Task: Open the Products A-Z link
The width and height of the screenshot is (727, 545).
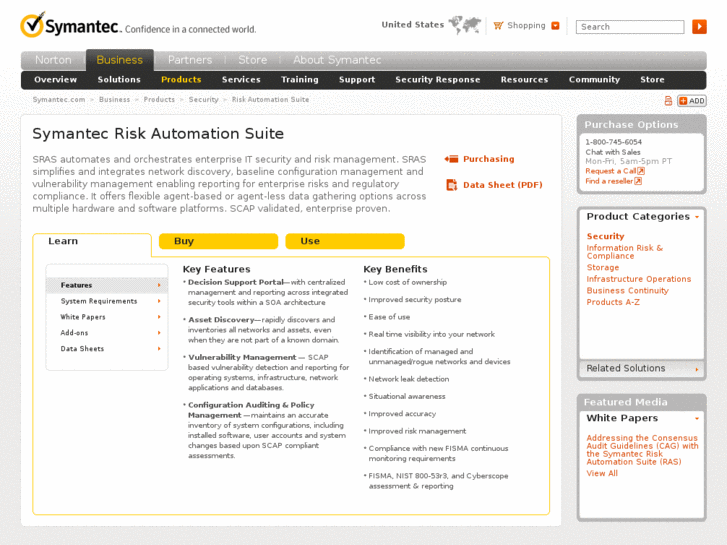Action: pyautogui.click(x=613, y=302)
